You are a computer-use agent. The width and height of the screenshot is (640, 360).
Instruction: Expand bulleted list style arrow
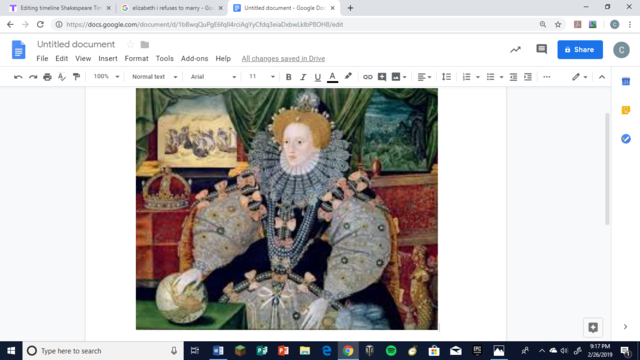click(501, 77)
